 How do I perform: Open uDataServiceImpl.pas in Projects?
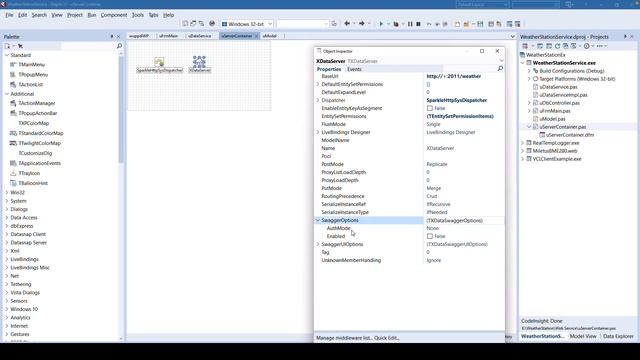tap(563, 95)
